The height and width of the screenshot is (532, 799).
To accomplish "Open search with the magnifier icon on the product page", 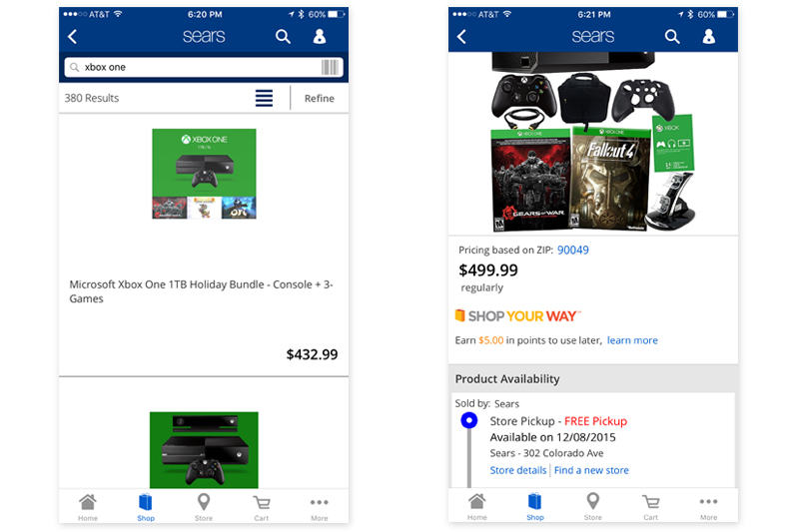I will click(672, 37).
